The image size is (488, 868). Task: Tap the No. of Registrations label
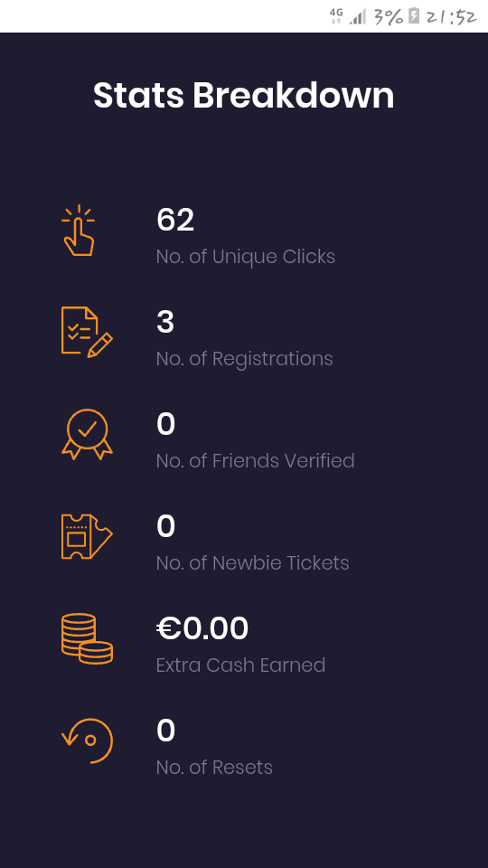(244, 359)
